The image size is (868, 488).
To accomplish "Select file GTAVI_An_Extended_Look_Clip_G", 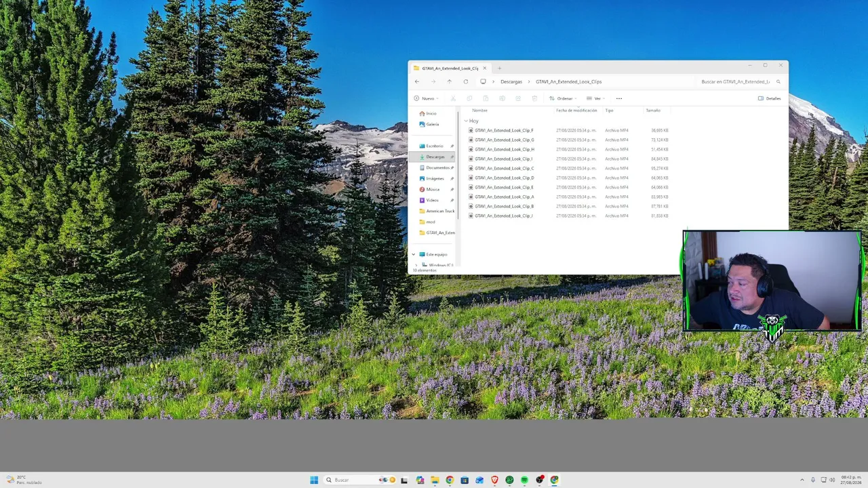I will [504, 140].
